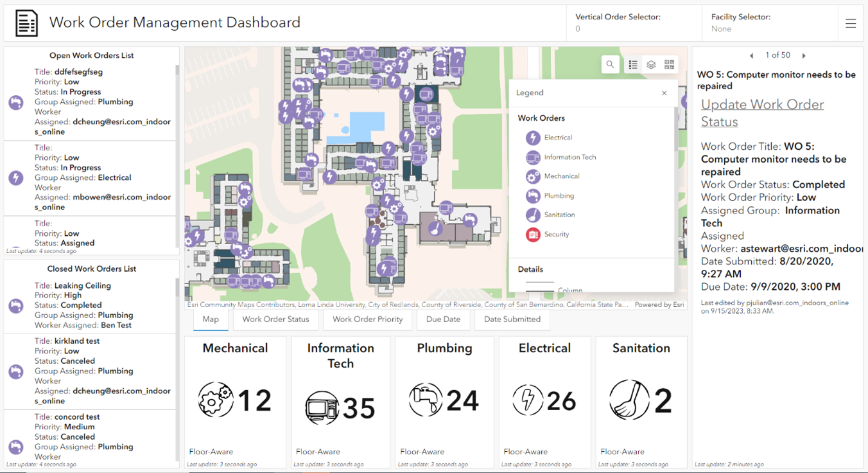Go back using the previous page arrow
The height and width of the screenshot is (473, 868).
[x=751, y=55]
